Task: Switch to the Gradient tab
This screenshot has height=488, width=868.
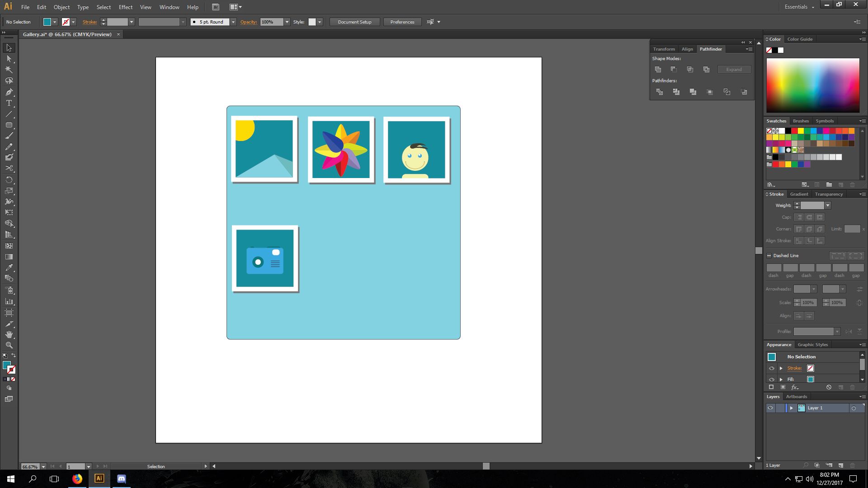Action: coord(799,194)
